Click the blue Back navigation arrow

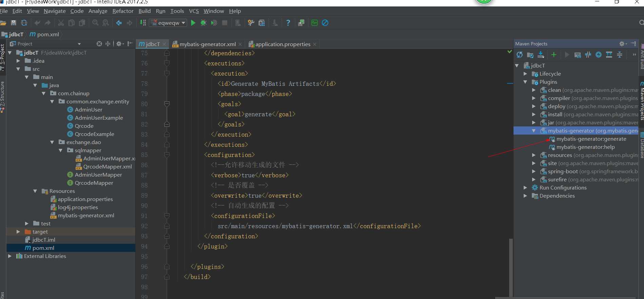pos(119,23)
